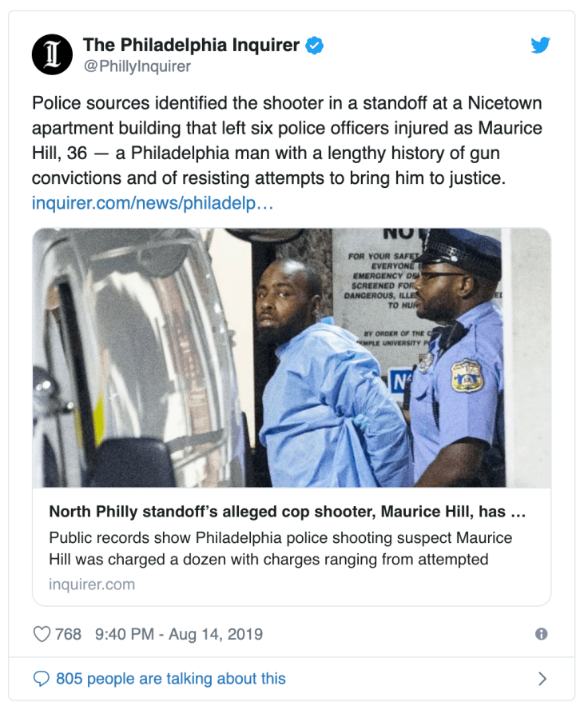Image resolution: width=588 pixels, height=710 pixels.
Task: Select the Philadelphia Inquirer profile avatar
Action: click(51, 54)
